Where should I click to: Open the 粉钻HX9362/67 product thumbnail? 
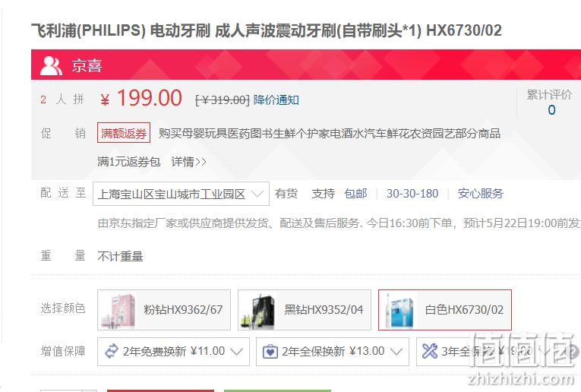tap(118, 311)
